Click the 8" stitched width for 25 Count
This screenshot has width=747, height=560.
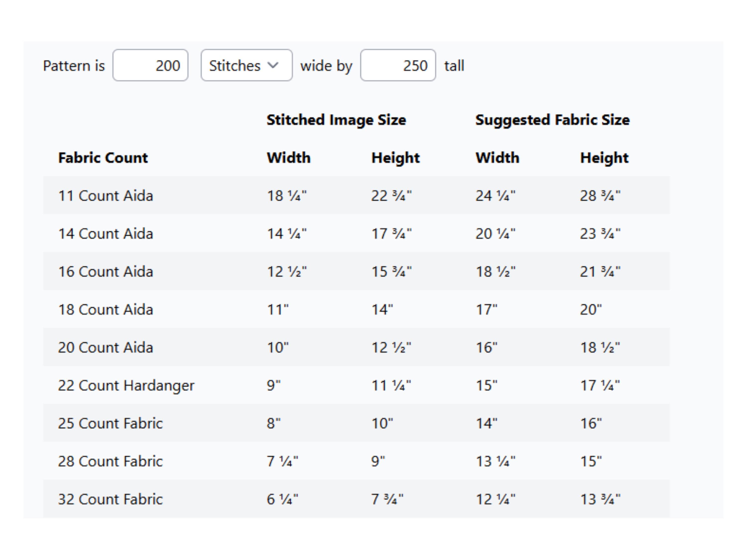274,423
